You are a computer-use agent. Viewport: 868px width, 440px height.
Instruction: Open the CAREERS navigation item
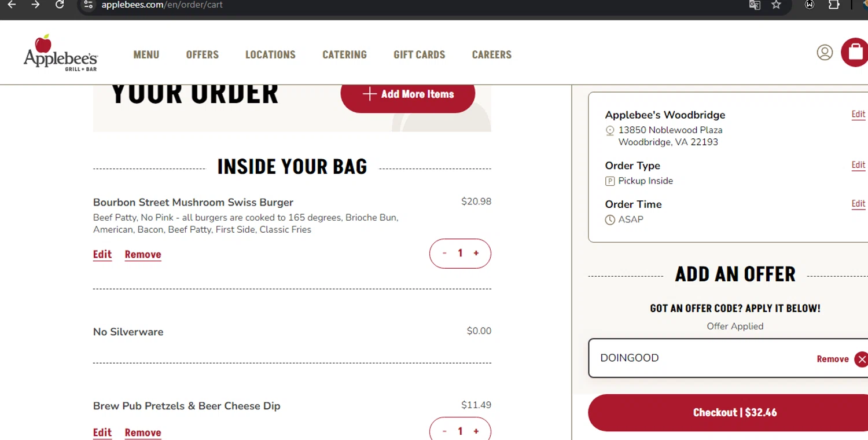point(492,54)
